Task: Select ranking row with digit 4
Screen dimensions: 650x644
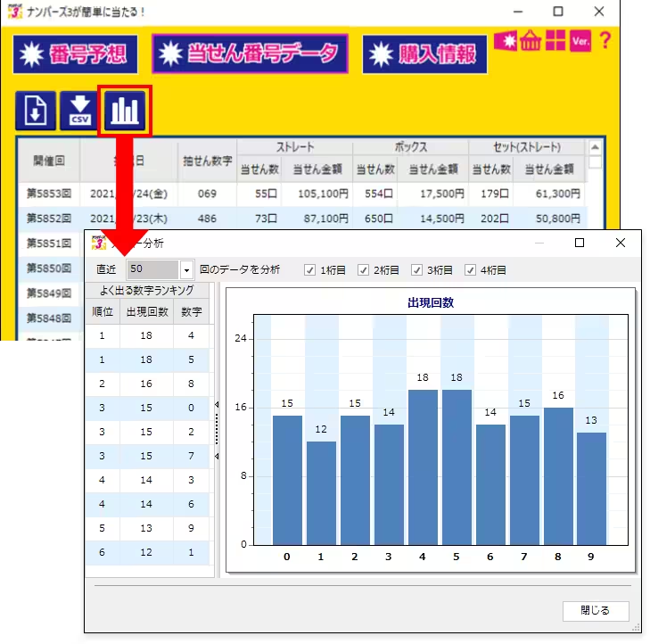Action: (147, 335)
